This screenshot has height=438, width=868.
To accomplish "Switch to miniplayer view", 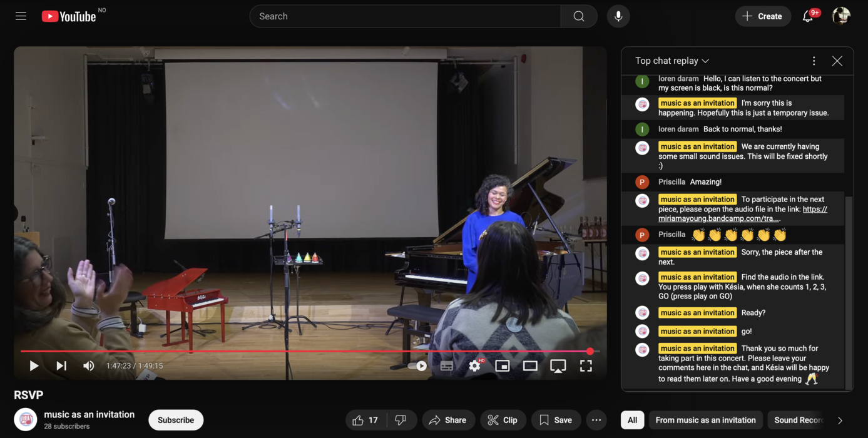I will [502, 366].
